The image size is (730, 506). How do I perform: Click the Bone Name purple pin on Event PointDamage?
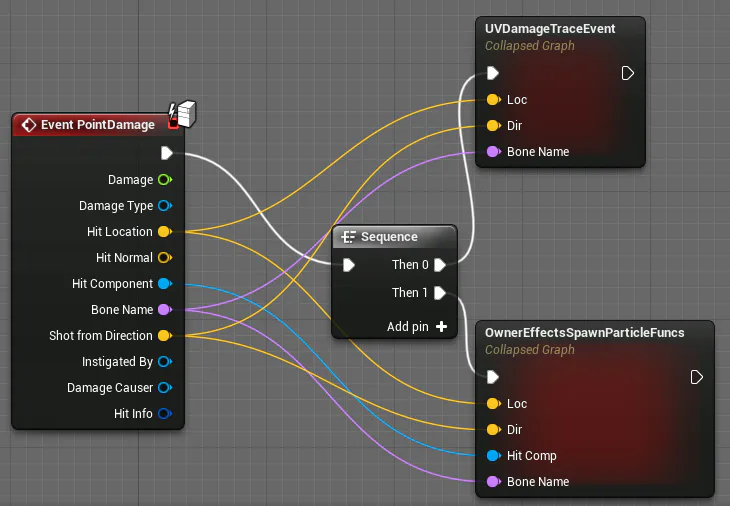coord(165,310)
